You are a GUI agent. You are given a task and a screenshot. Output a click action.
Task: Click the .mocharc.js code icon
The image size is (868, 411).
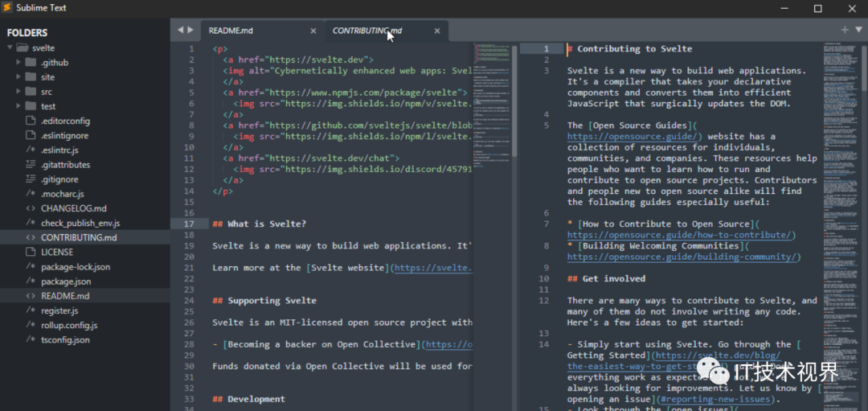31,194
